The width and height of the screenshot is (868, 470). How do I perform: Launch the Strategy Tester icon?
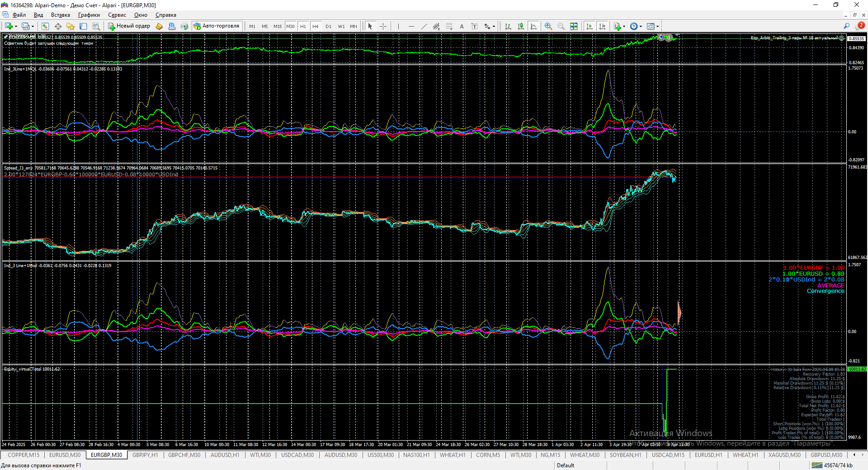[x=96, y=26]
